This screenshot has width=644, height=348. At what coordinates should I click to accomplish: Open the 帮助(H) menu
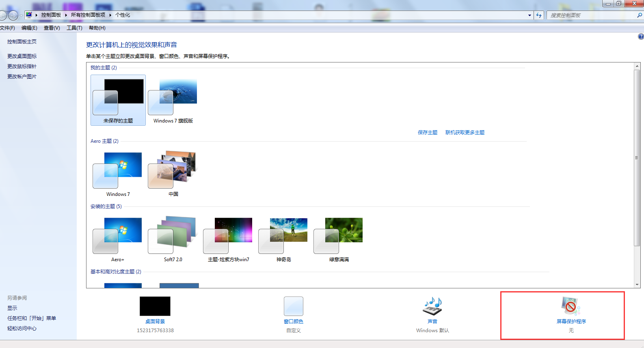(97, 28)
